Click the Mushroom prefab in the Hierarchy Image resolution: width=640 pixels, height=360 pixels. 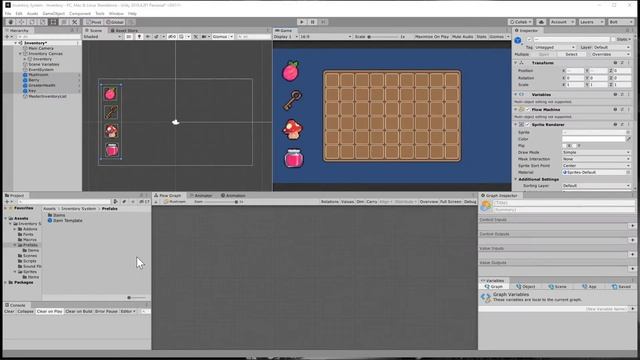click(x=38, y=75)
